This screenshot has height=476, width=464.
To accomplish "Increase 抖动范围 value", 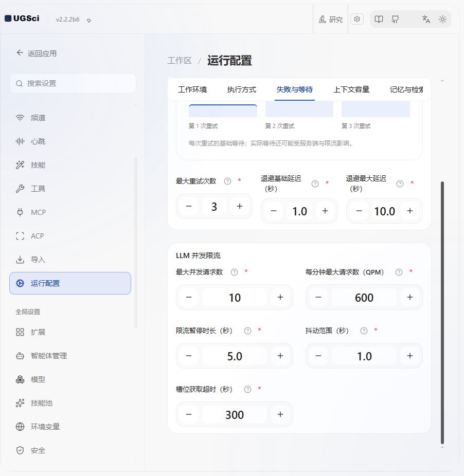I will (410, 356).
